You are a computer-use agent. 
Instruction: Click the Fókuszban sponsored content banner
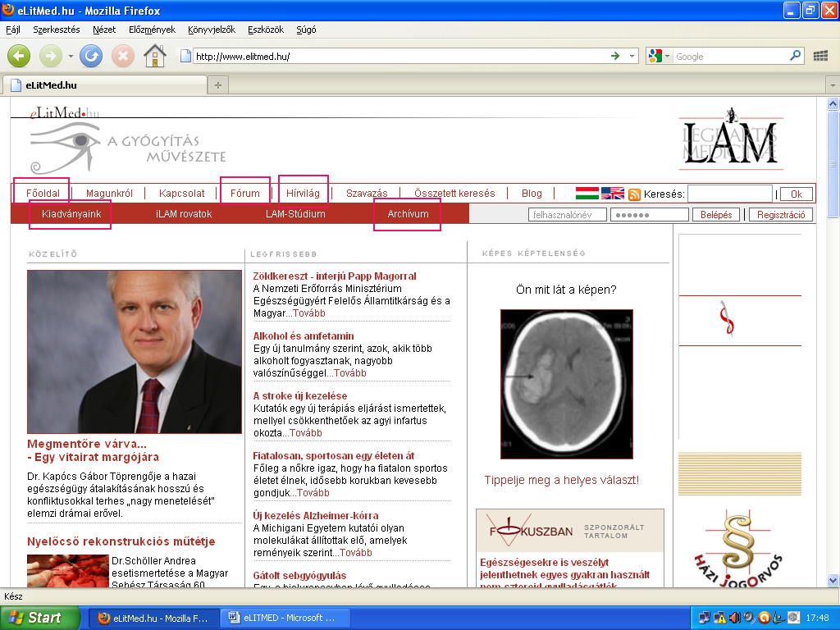pyautogui.click(x=570, y=531)
